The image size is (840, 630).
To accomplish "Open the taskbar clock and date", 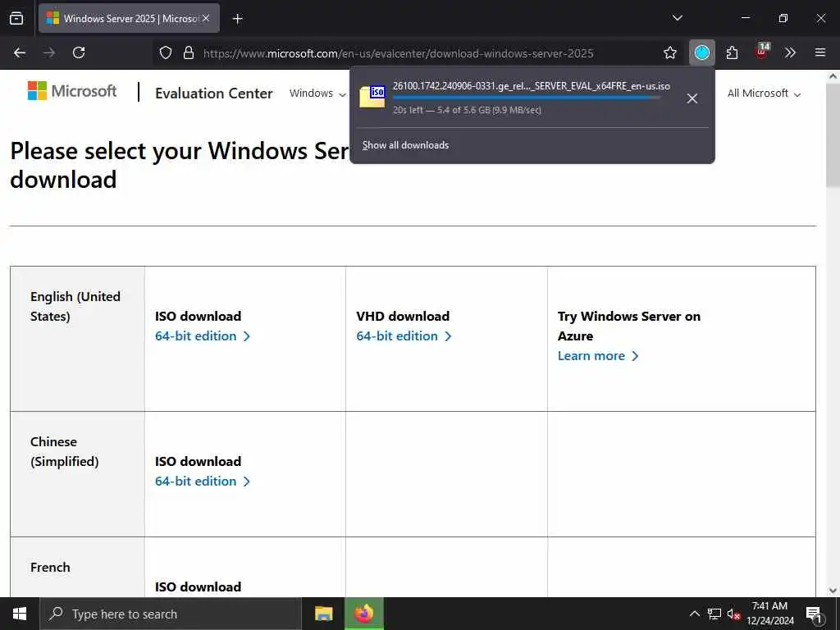I will click(x=769, y=614).
